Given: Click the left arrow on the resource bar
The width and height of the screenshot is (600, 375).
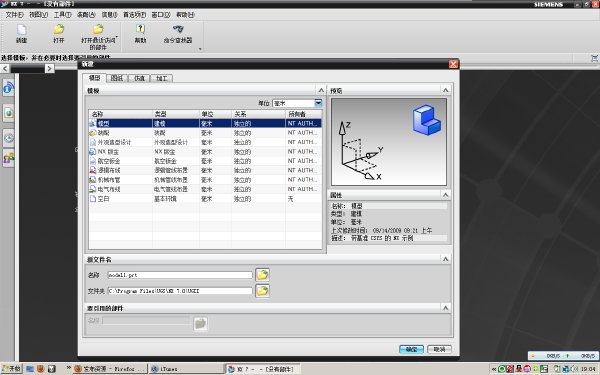Looking at the screenshot, I should 5,68.
